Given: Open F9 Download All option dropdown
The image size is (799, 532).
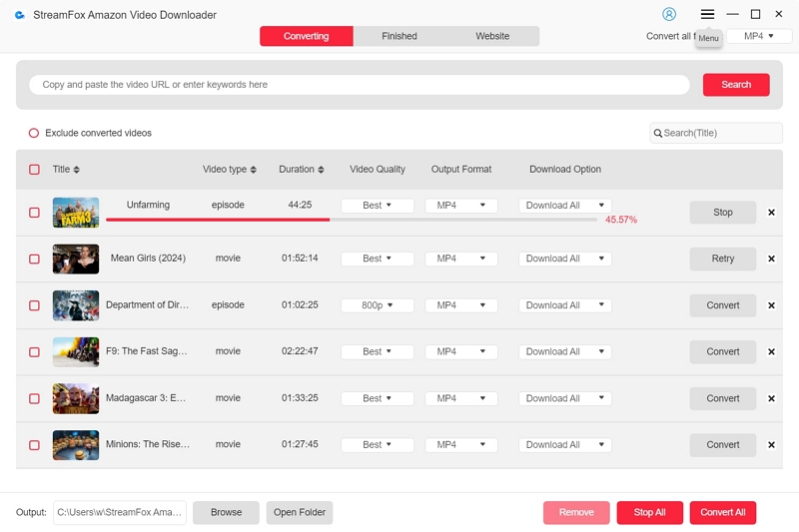Looking at the screenshot, I should (x=565, y=351).
